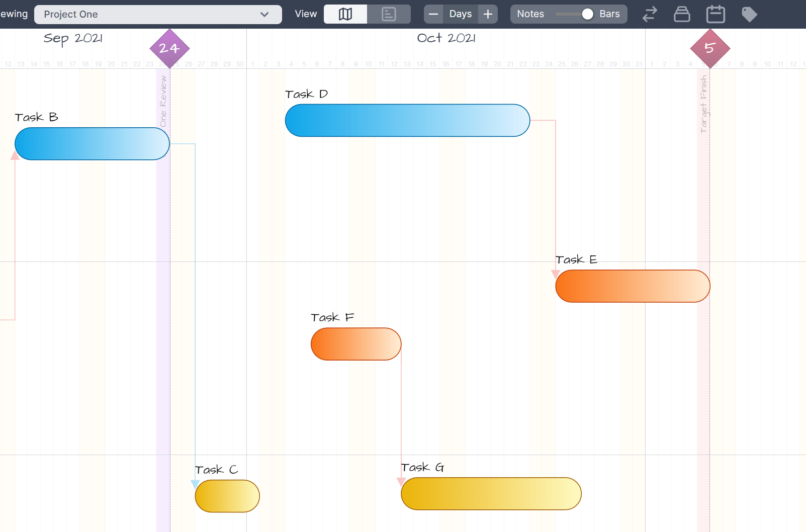Open the calendar icon in the toolbar
This screenshot has height=532, width=806.
(x=715, y=14)
